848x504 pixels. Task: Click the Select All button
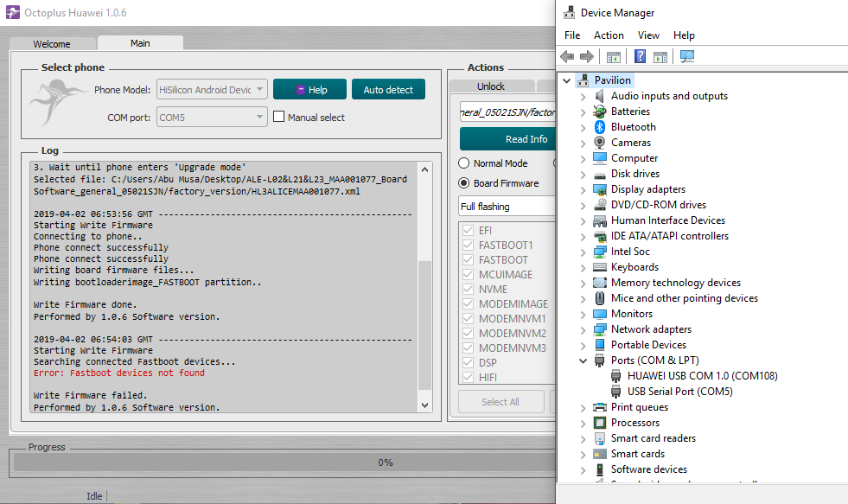tap(501, 402)
